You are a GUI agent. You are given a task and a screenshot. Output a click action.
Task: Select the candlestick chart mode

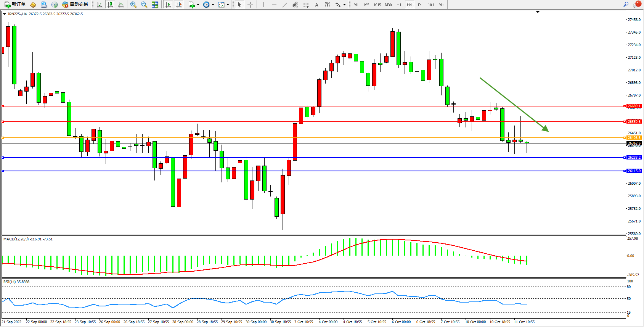click(x=110, y=5)
